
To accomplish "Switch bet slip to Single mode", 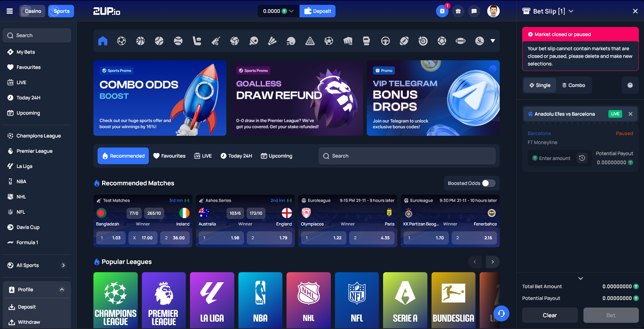I will 540,85.
